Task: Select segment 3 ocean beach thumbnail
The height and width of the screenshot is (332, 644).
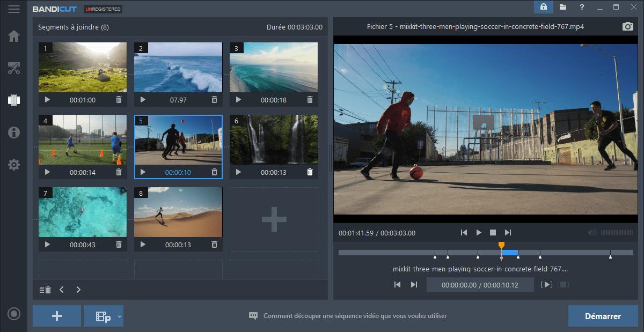Action: click(274, 68)
